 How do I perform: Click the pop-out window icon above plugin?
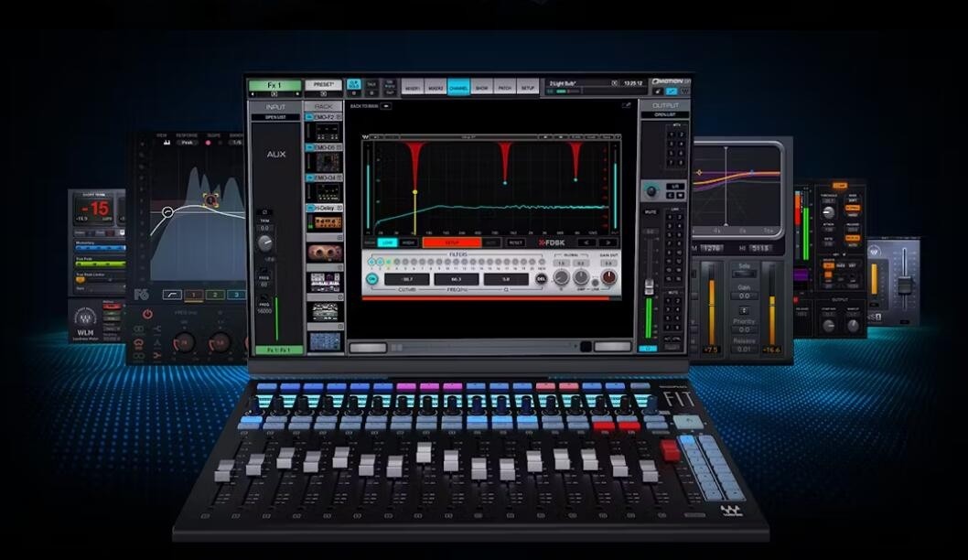(626, 105)
